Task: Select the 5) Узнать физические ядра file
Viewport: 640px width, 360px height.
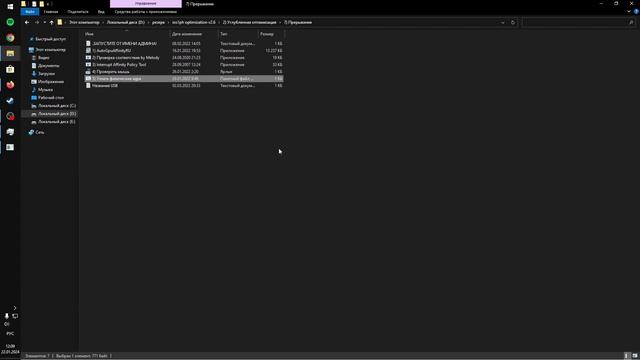Action: pos(184,78)
